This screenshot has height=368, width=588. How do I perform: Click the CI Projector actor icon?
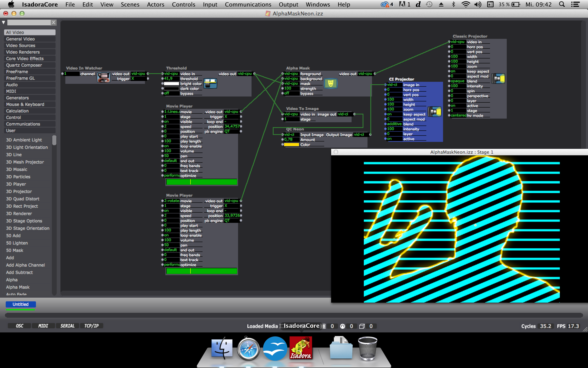(x=434, y=112)
